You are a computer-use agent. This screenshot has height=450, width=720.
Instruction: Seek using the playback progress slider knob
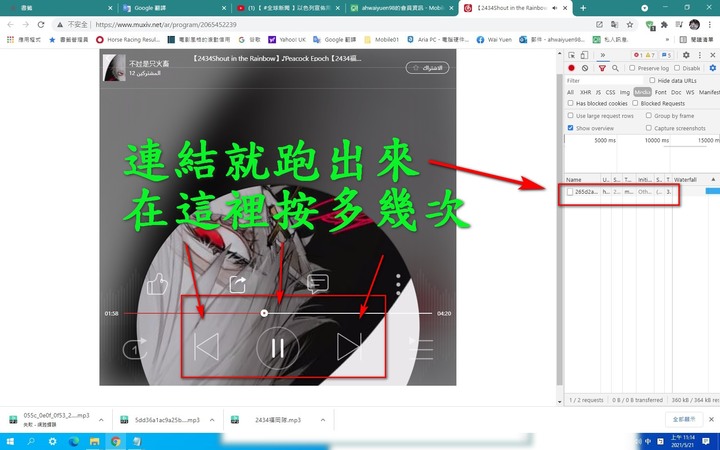264,313
